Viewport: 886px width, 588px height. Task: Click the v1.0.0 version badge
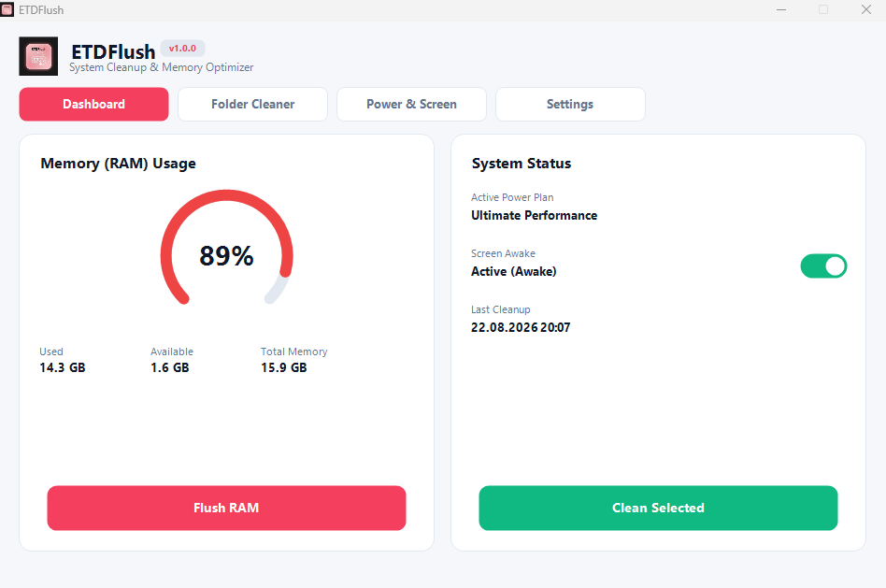pyautogui.click(x=182, y=49)
